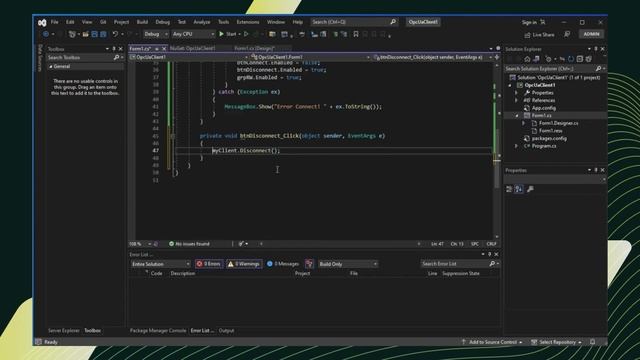Click Start Without Debugging outline arrow
Viewport: 640px width, 360px height.
[246, 34]
